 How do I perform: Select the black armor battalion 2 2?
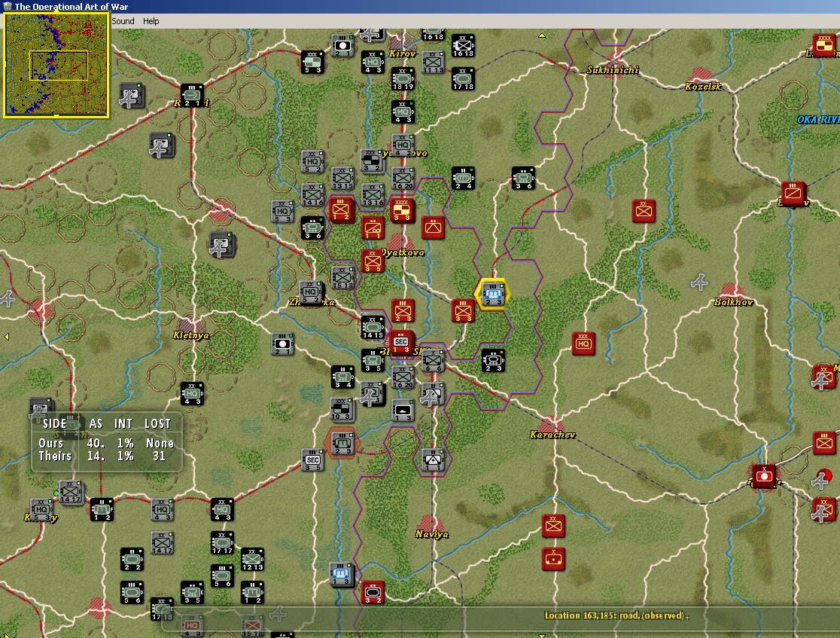click(x=132, y=559)
